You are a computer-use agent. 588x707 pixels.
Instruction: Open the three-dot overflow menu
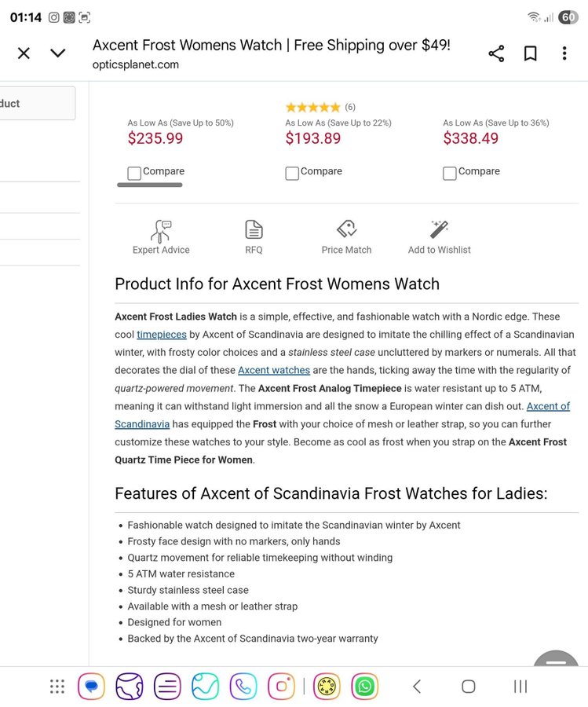tap(564, 53)
